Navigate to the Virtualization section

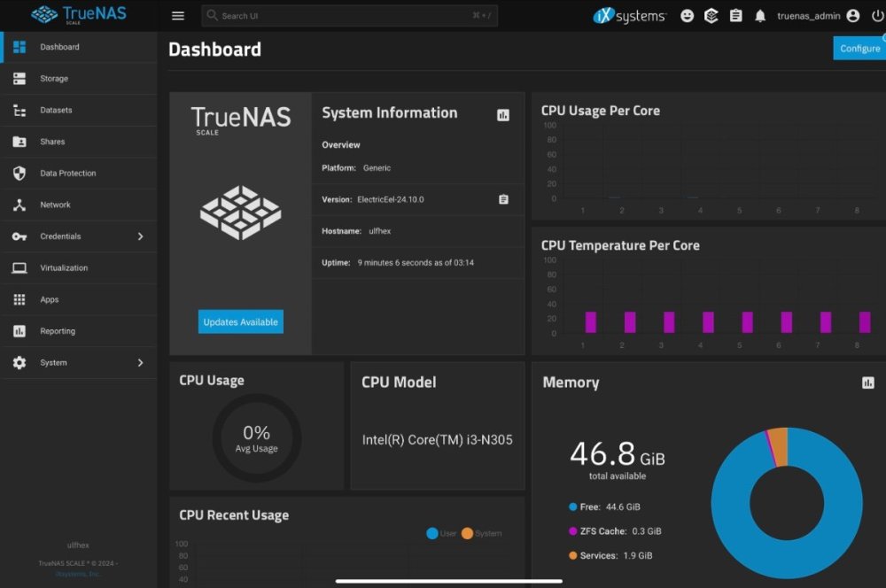click(x=64, y=268)
